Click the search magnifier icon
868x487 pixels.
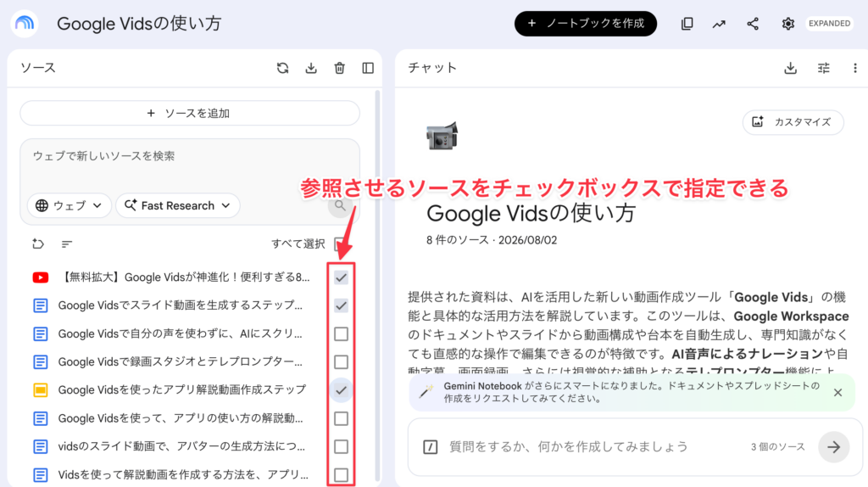pyautogui.click(x=341, y=205)
